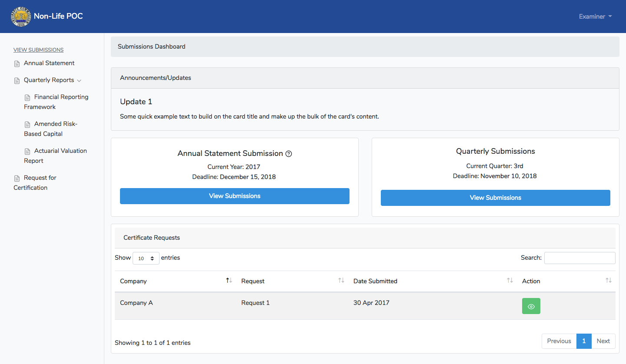Open Amended Risk-Based Capital submenu item
This screenshot has width=626, height=364.
click(x=50, y=129)
